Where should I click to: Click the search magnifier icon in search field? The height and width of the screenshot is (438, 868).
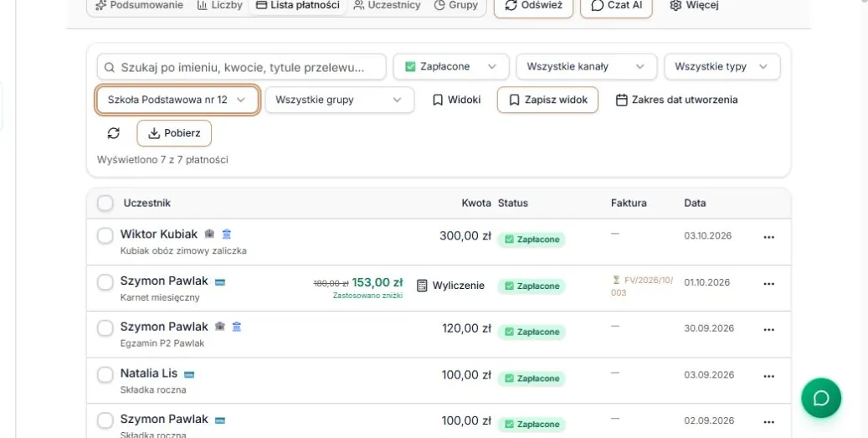(x=110, y=68)
